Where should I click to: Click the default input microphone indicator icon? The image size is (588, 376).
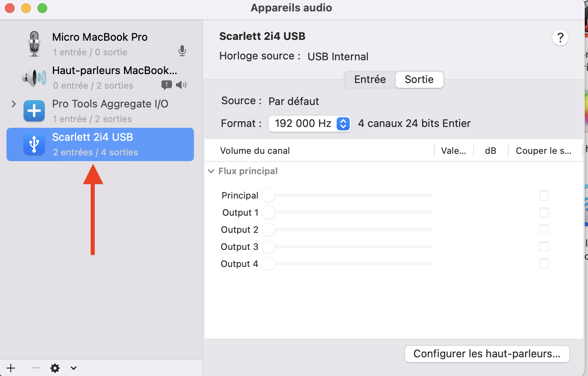click(182, 51)
